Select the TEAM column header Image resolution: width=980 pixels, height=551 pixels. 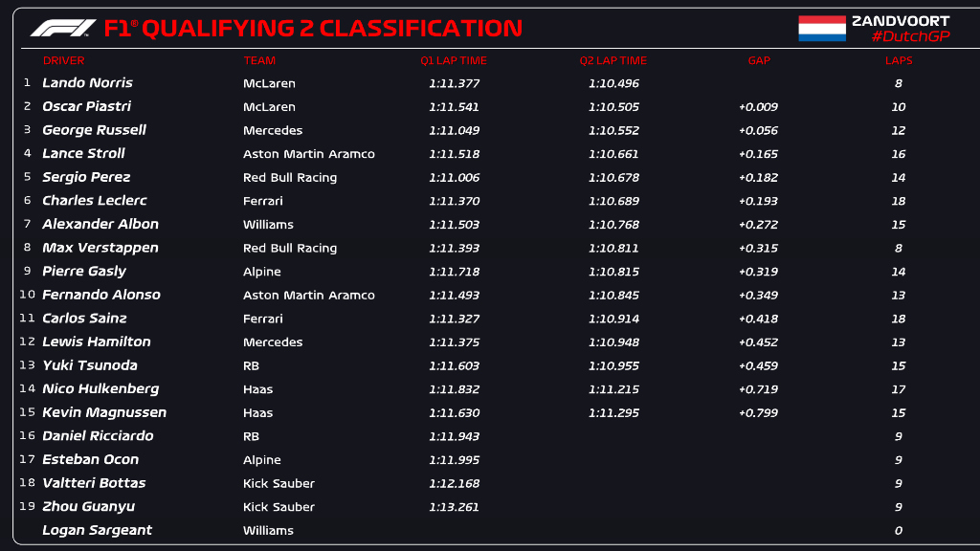(259, 60)
